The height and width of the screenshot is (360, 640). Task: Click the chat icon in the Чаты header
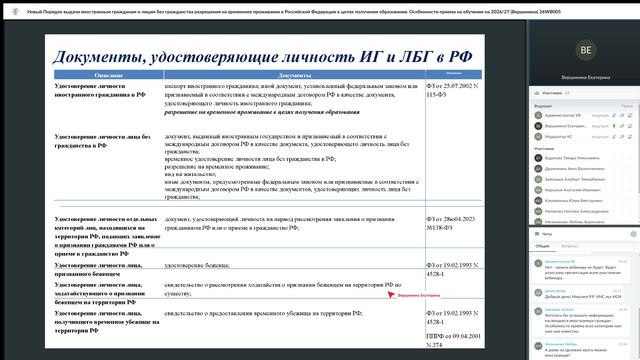(x=537, y=234)
